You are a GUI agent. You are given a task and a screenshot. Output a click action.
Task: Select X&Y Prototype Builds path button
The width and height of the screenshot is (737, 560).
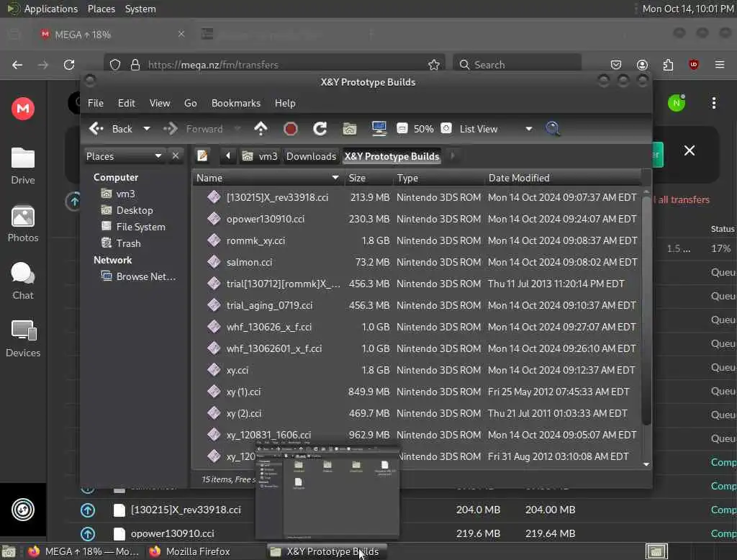tap(392, 156)
